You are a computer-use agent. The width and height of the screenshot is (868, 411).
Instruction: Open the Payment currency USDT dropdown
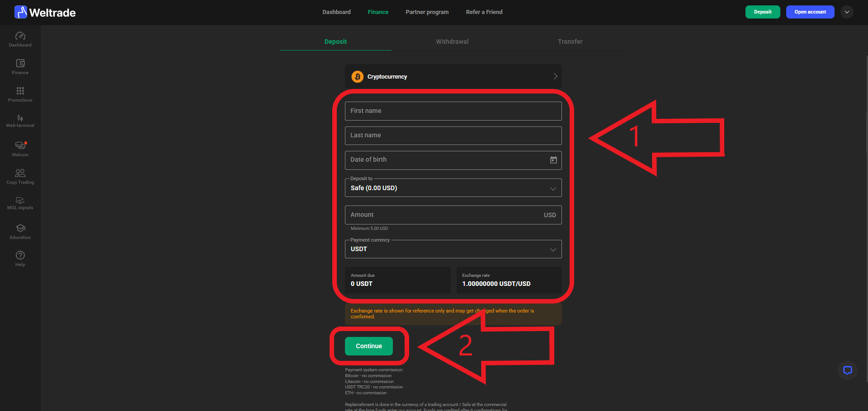point(453,249)
